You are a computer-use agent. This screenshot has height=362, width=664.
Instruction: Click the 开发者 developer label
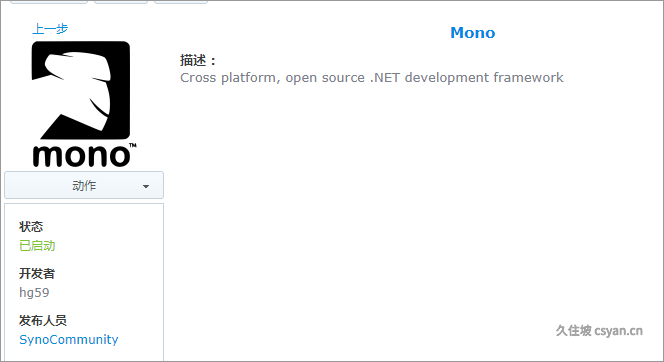click(37, 274)
